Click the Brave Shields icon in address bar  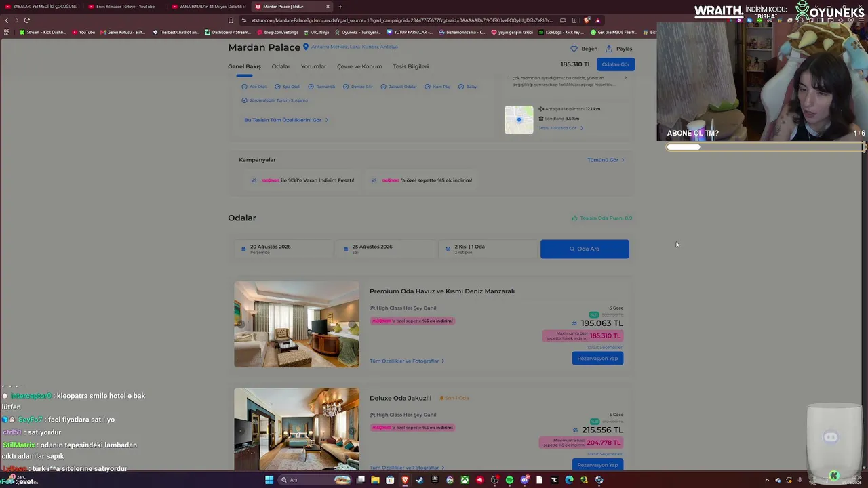[587, 20]
